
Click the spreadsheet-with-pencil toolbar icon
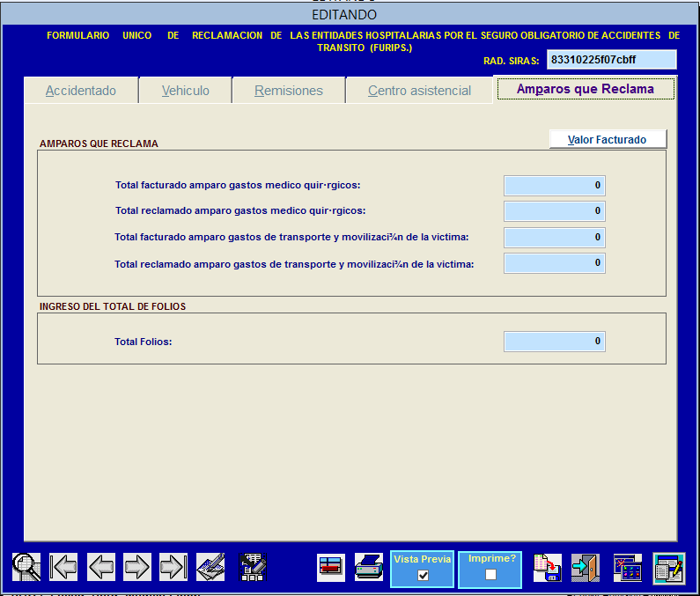tap(253, 567)
